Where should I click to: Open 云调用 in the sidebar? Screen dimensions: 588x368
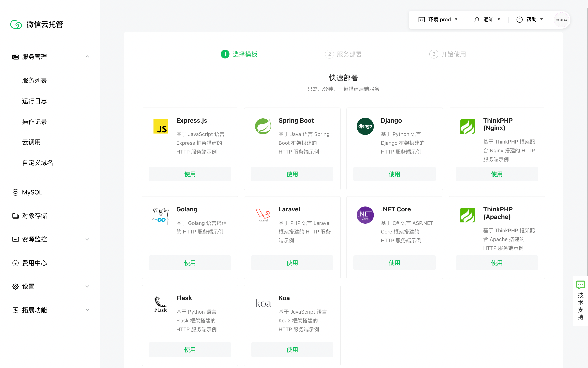coord(31,142)
